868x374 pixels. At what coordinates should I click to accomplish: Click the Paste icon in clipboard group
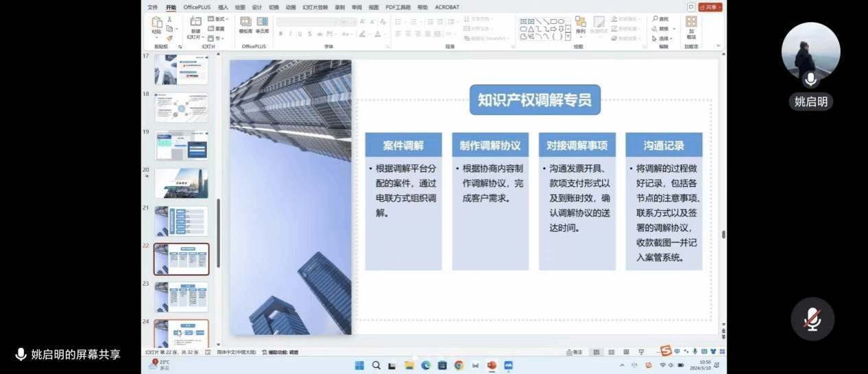click(157, 25)
